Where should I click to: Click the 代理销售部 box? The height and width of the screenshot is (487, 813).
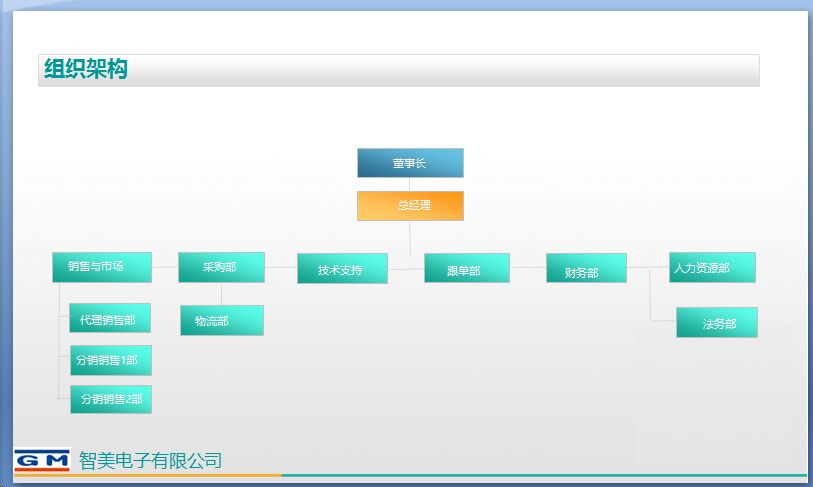(110, 319)
